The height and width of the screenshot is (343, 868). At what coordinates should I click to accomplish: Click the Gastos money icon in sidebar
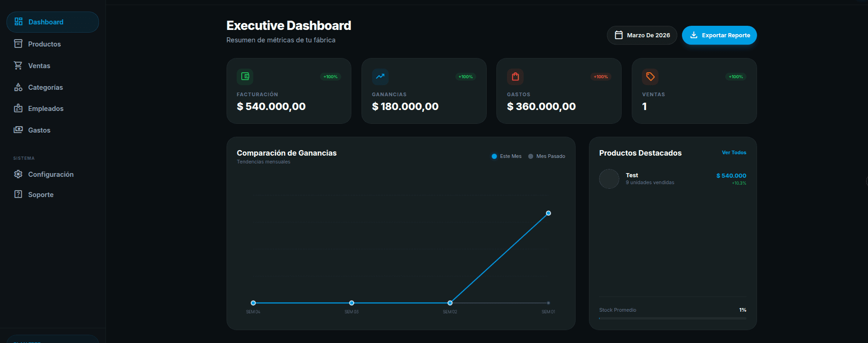[18, 130]
